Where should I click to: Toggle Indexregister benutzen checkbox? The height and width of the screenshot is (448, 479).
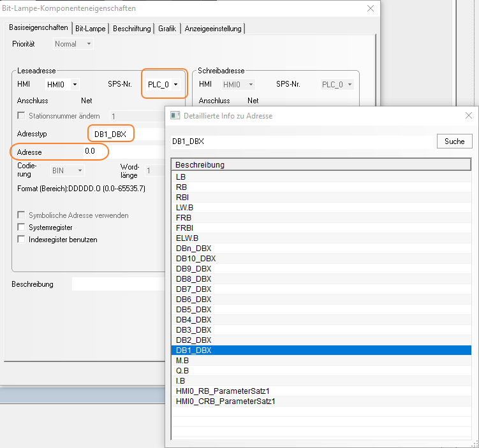click(x=22, y=240)
